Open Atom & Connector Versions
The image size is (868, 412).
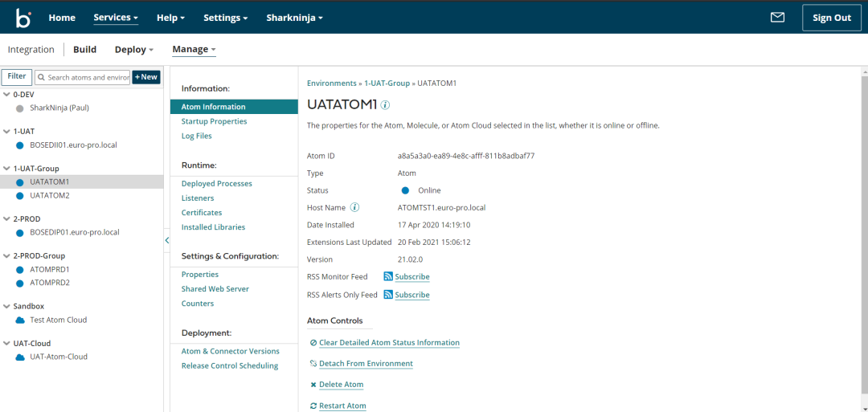(x=231, y=351)
